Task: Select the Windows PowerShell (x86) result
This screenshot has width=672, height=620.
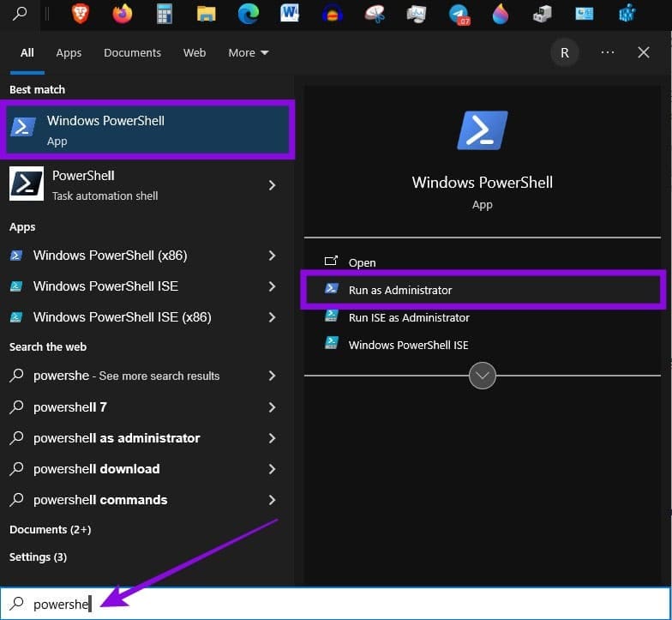Action: click(146, 256)
